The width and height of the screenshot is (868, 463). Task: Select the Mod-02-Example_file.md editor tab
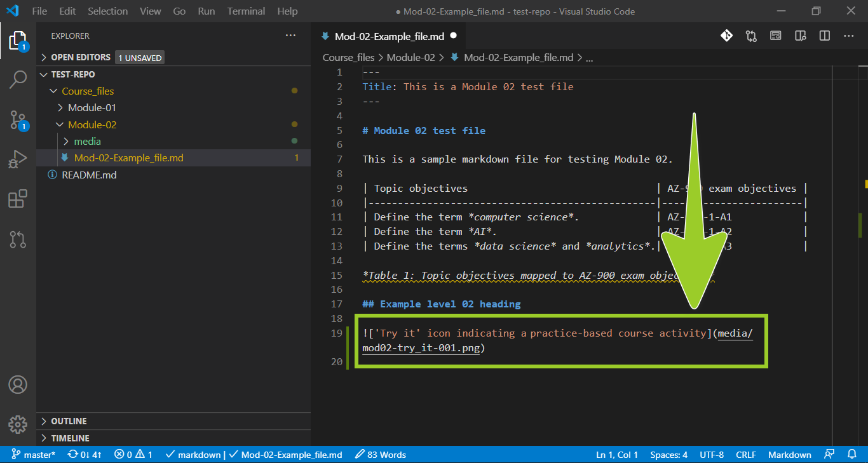point(389,36)
